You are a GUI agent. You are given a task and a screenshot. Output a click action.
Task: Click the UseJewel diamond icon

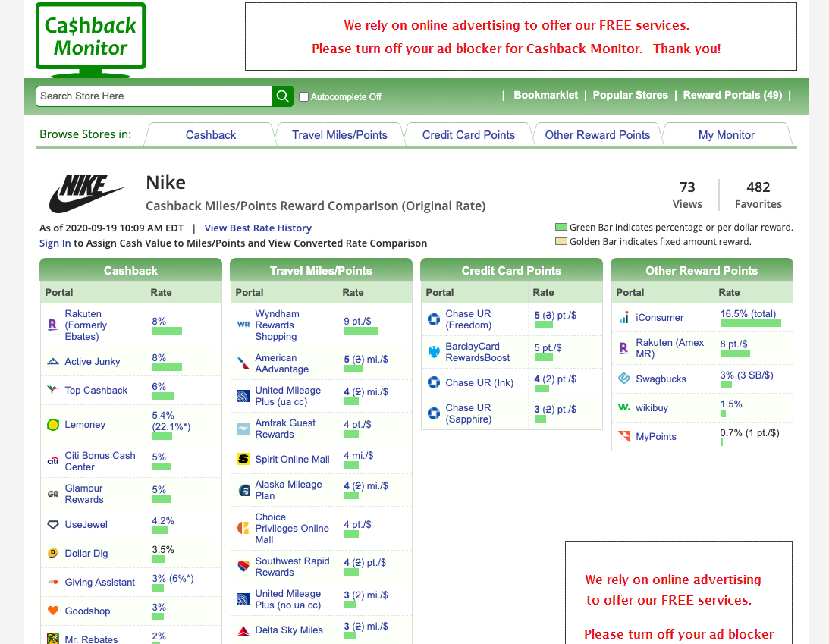point(53,524)
